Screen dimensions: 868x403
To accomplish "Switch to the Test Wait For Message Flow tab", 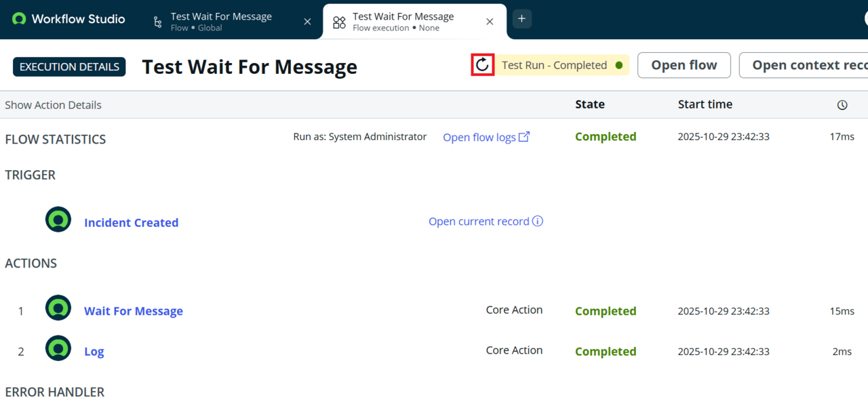I will [220, 22].
